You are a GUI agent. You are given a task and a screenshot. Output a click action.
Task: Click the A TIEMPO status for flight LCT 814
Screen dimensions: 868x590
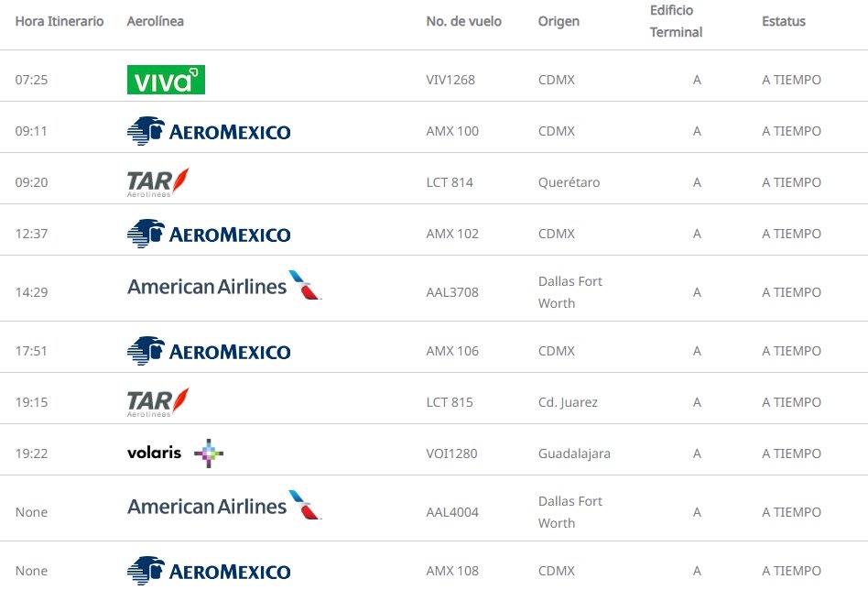791,182
